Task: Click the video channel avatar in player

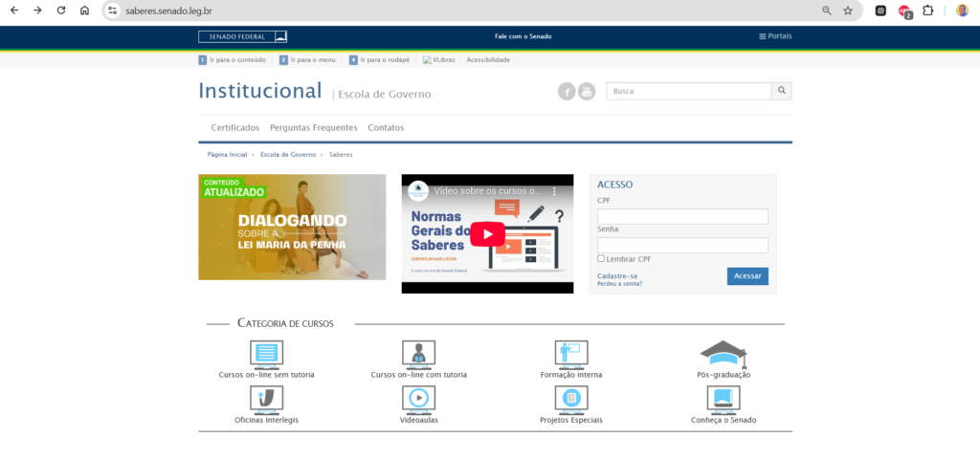Action: point(418,190)
